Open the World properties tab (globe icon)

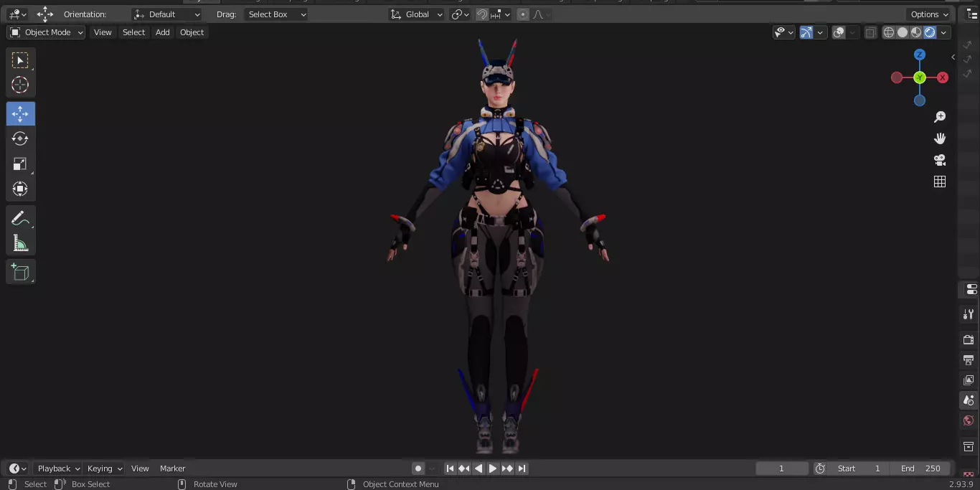click(x=969, y=420)
